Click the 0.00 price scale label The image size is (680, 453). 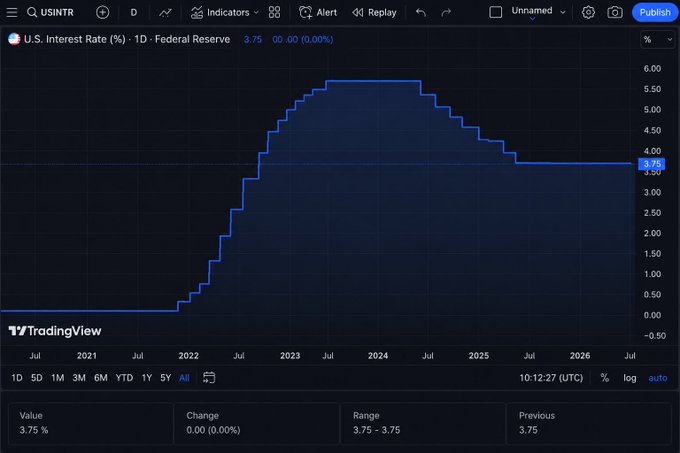[652, 315]
